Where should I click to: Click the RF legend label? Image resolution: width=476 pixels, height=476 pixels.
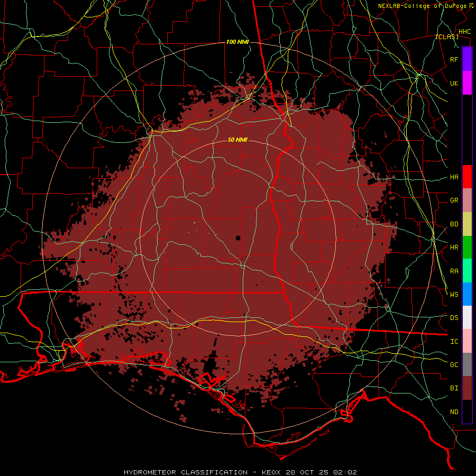(454, 59)
